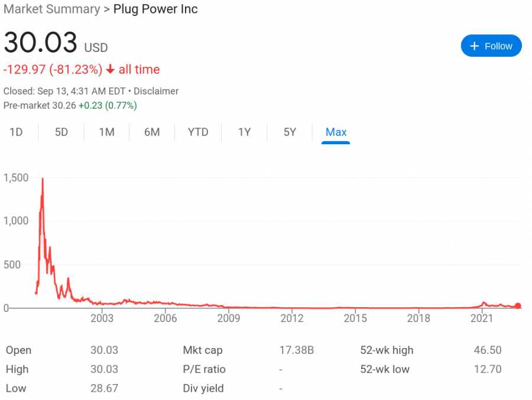Click the 52-wk high value 46.50
Viewport: 532px width, 400px height.
pyautogui.click(x=487, y=350)
